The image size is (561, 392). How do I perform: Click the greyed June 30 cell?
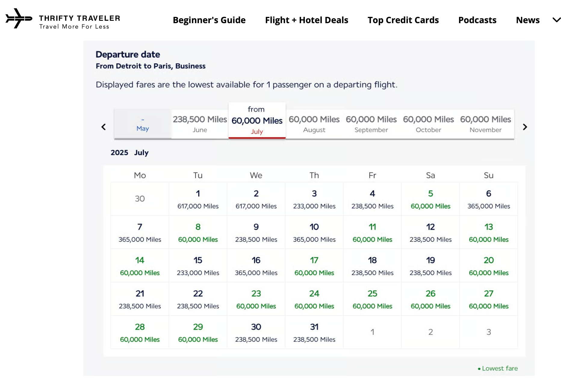click(140, 199)
